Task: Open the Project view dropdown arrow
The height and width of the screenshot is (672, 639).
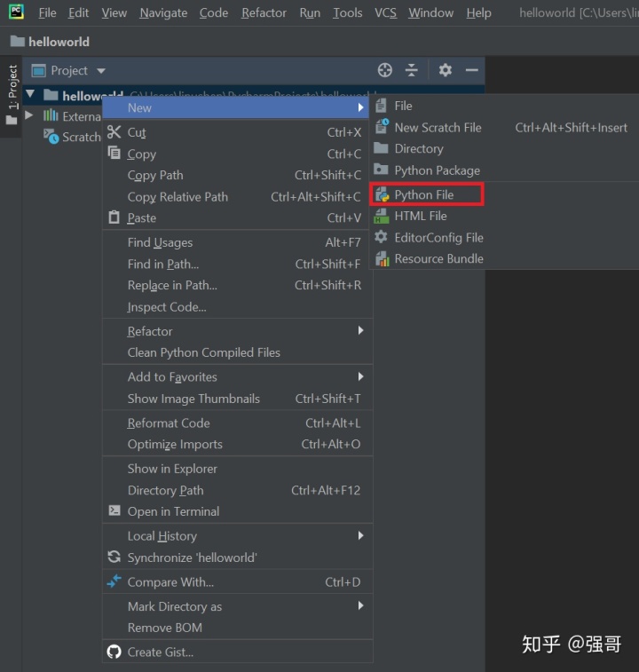Action: pyautogui.click(x=100, y=71)
